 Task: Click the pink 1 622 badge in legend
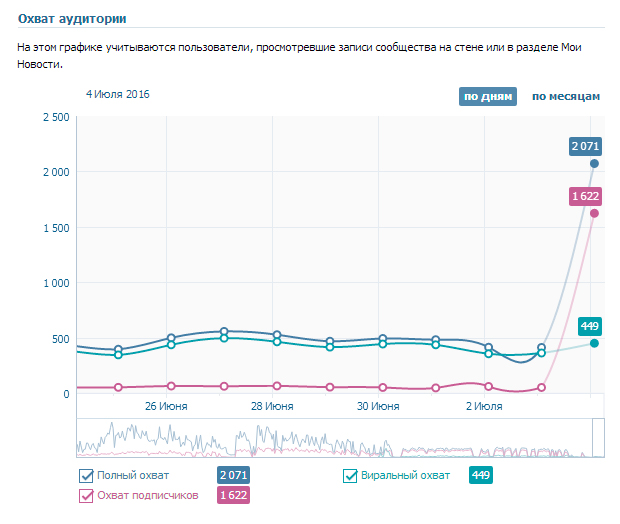click(233, 495)
